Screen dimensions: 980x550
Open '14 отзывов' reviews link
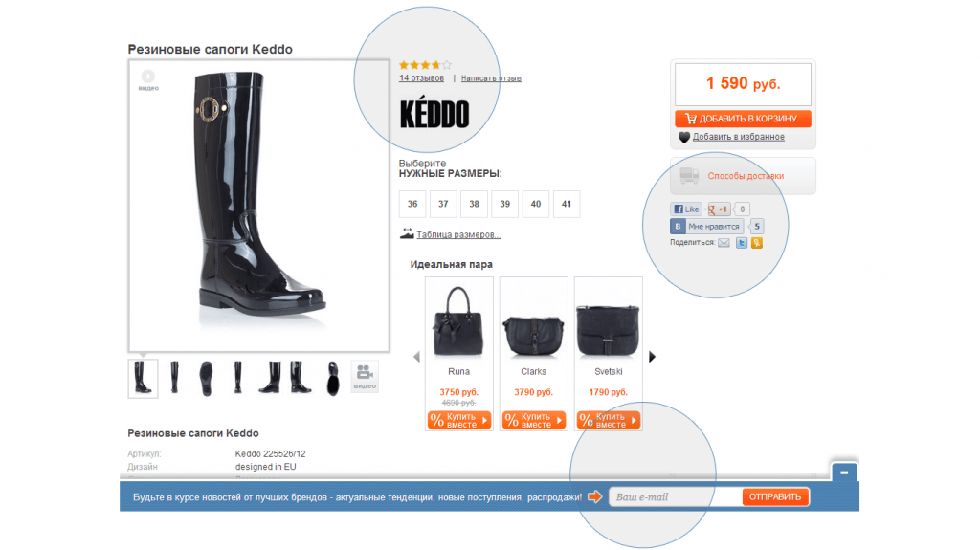[421, 78]
